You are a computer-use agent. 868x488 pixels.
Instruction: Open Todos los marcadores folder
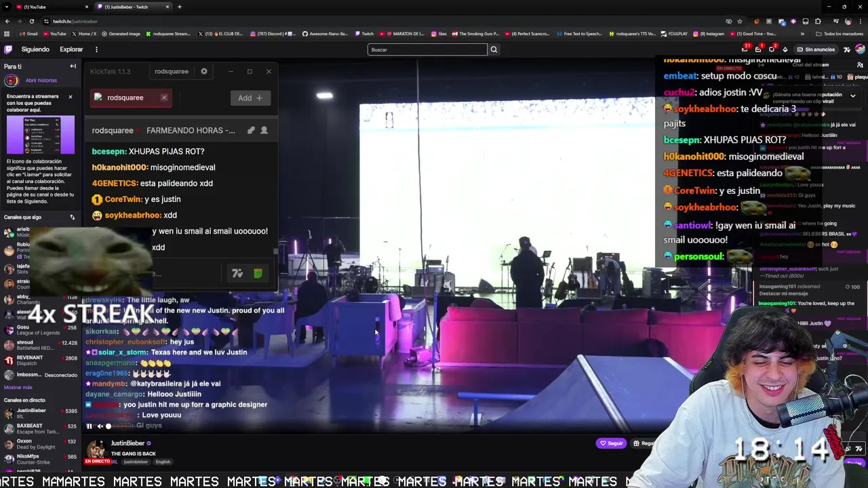(x=840, y=34)
